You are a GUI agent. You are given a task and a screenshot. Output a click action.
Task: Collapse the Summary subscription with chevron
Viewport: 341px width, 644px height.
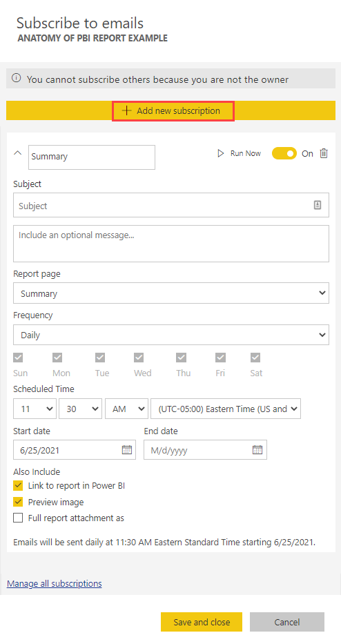click(18, 153)
